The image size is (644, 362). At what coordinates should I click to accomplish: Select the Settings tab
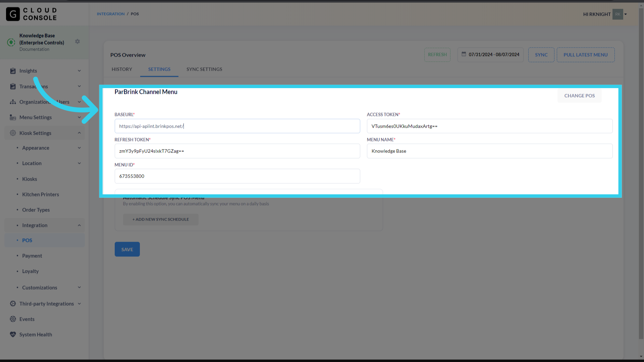[x=159, y=69]
